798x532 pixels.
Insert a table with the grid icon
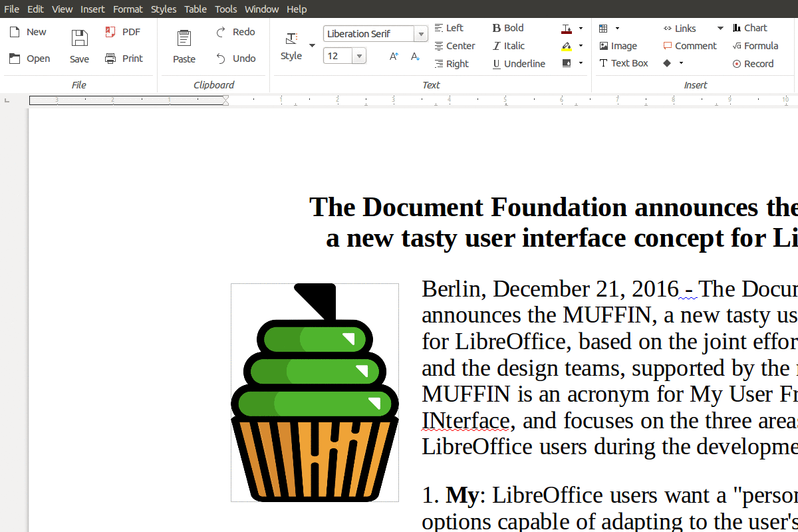[x=603, y=29]
